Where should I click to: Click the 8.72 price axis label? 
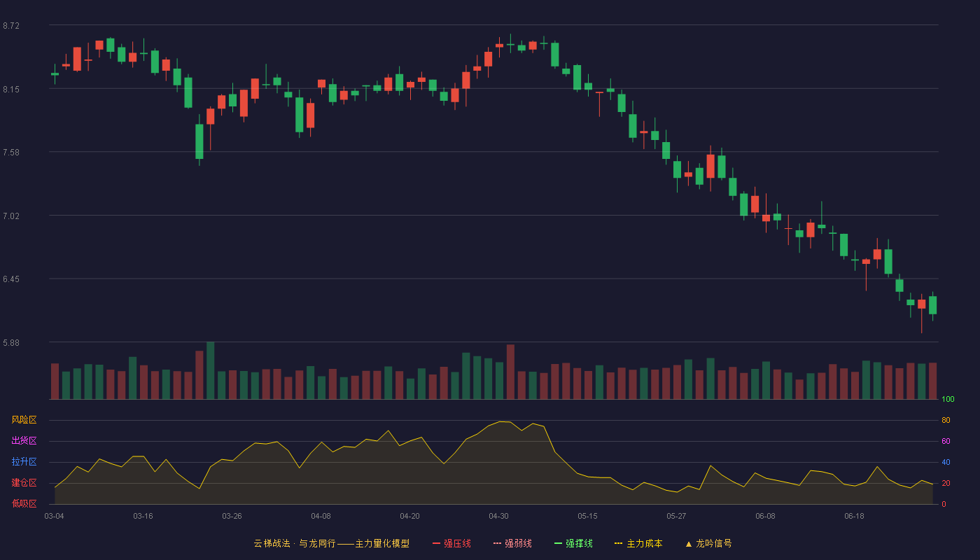point(11,26)
